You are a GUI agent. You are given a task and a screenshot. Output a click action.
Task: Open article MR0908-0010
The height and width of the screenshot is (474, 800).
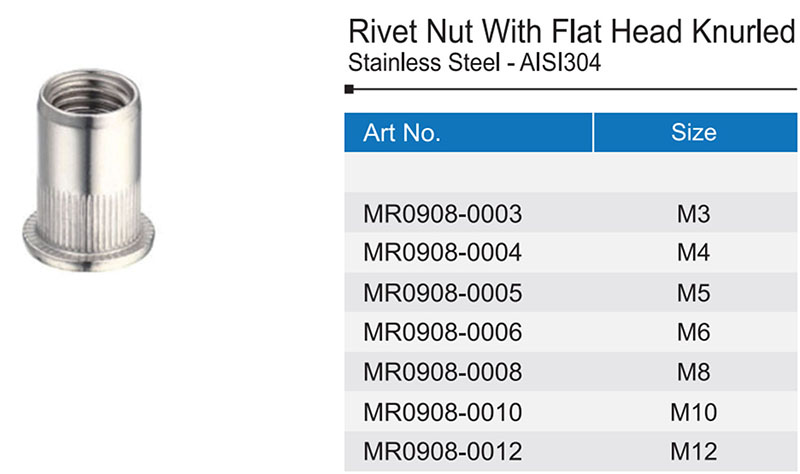442,412
